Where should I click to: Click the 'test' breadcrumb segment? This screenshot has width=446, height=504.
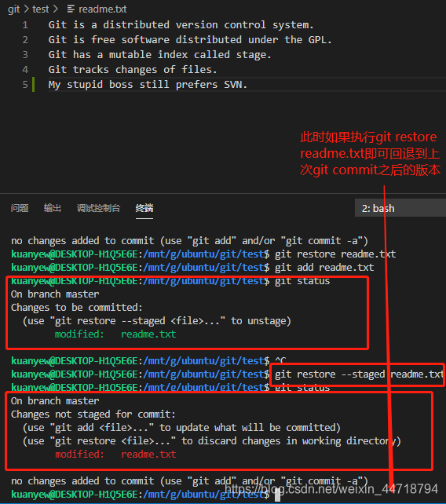click(x=41, y=9)
